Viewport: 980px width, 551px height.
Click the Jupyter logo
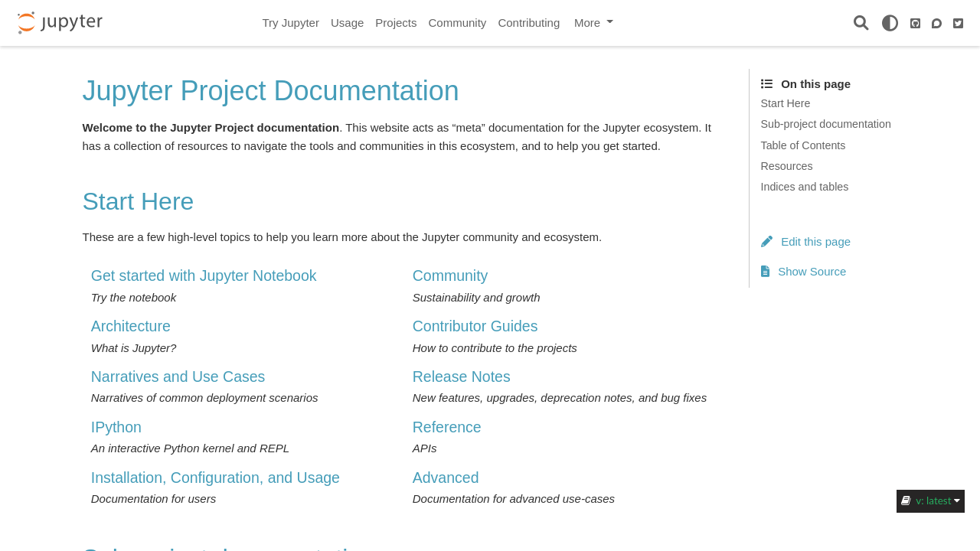(x=60, y=23)
